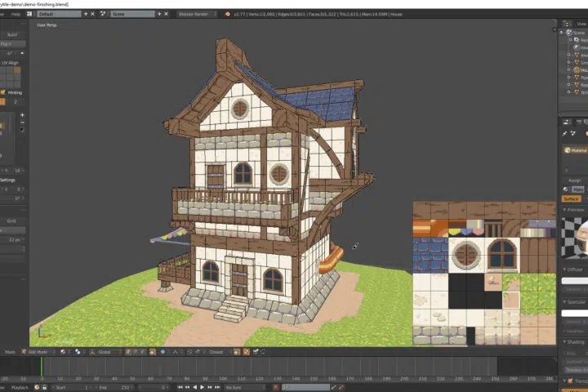Open the scene browser icon before Scene field

(x=103, y=14)
